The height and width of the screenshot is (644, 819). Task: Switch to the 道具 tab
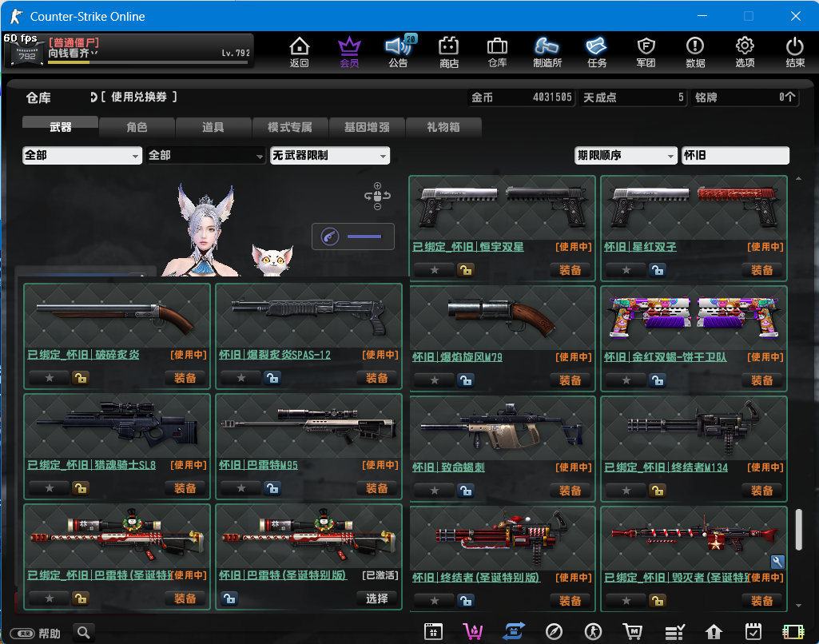pos(213,127)
